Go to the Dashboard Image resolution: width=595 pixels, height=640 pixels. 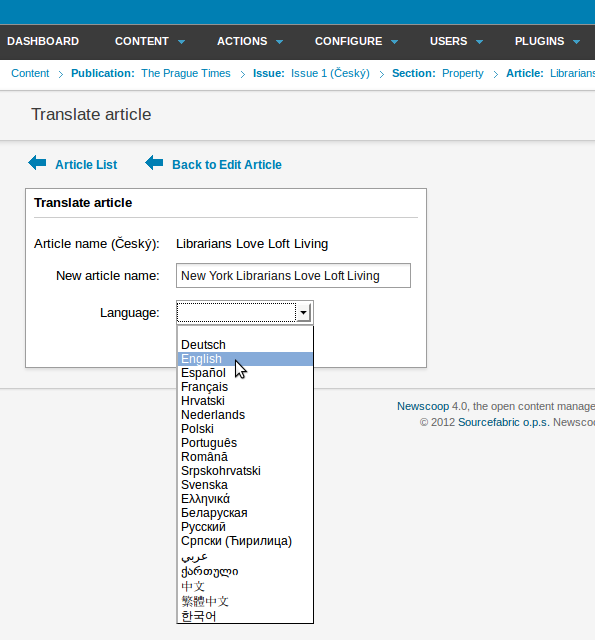pyautogui.click(x=43, y=42)
